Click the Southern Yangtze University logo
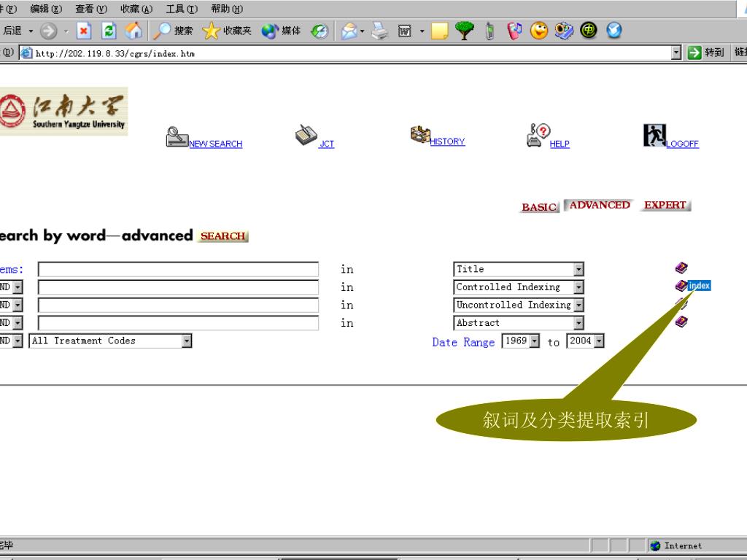Viewport: 747px width, 560px height. [63, 112]
